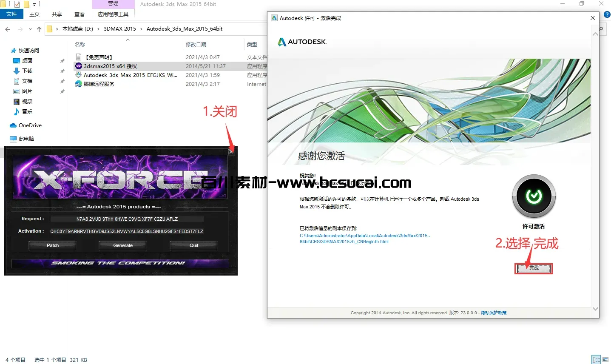Click the Activation code field in X-Force
The width and height of the screenshot is (611, 364).
[x=127, y=231]
